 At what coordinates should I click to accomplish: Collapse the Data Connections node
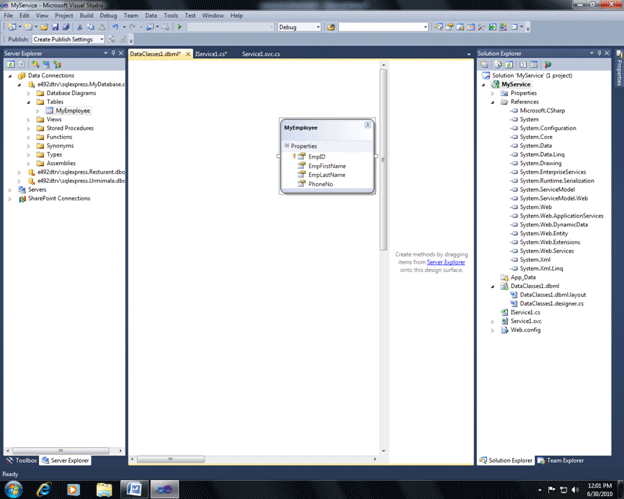(10, 76)
